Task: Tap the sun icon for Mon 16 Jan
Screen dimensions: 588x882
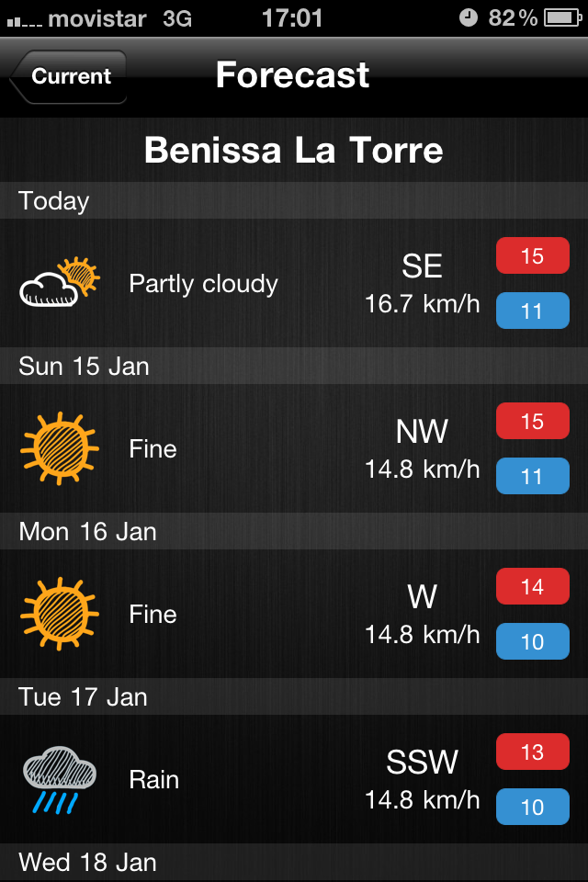Action: point(60,614)
